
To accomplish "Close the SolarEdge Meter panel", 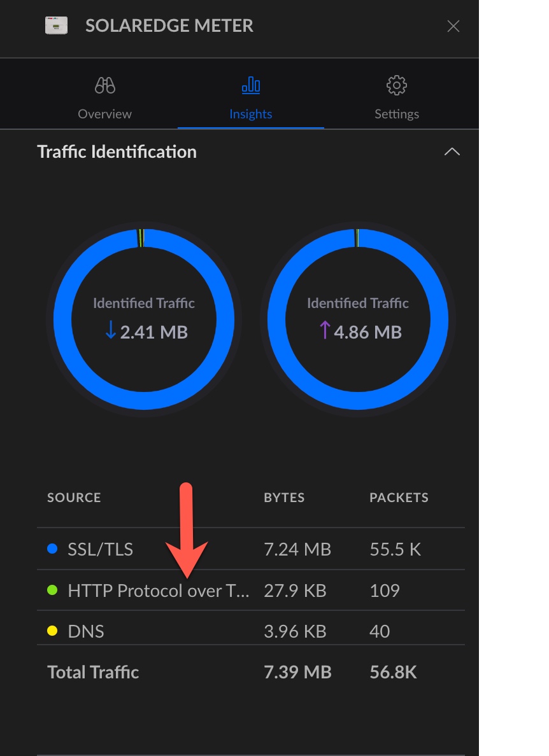I will (x=453, y=26).
